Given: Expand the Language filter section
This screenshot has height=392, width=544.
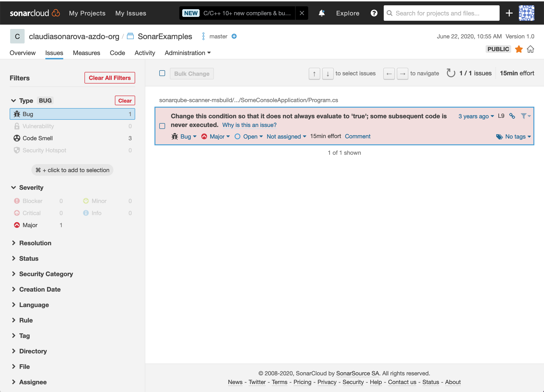Looking at the screenshot, I should [x=34, y=305].
